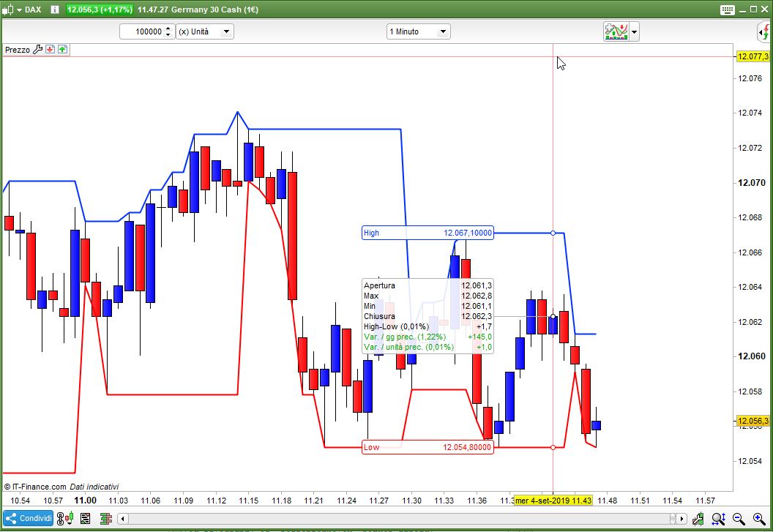The width and height of the screenshot is (773, 532).
Task: Open the order book bricks icon
Action: coord(106,519)
